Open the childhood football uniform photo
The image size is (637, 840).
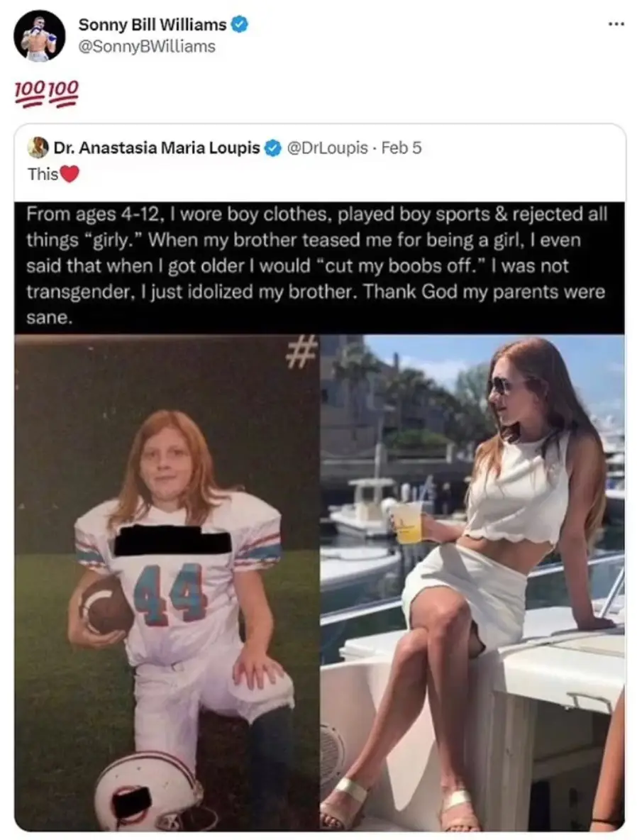click(167, 582)
